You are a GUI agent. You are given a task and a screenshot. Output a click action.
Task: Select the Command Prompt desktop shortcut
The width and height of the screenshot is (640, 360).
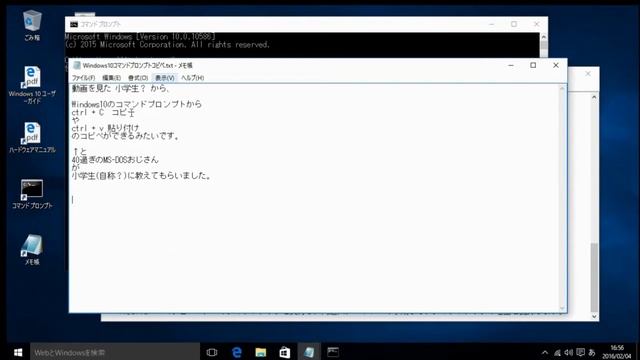pos(32,194)
